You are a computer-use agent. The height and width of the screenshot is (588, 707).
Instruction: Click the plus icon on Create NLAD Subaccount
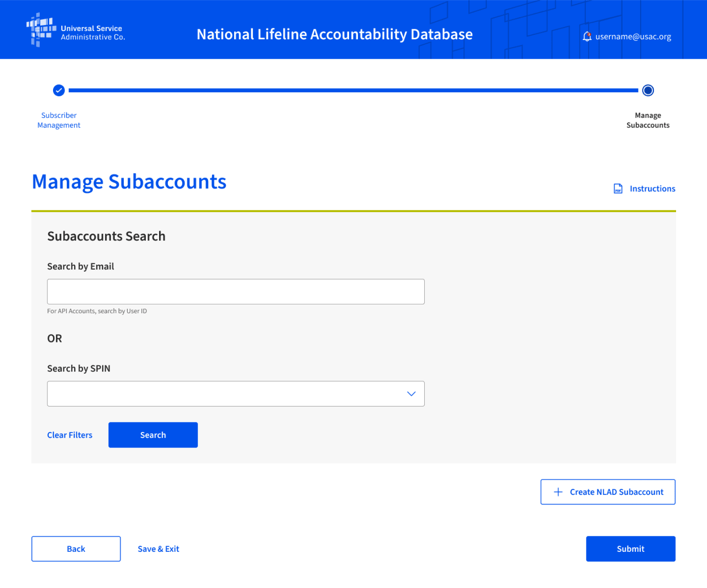[558, 492]
